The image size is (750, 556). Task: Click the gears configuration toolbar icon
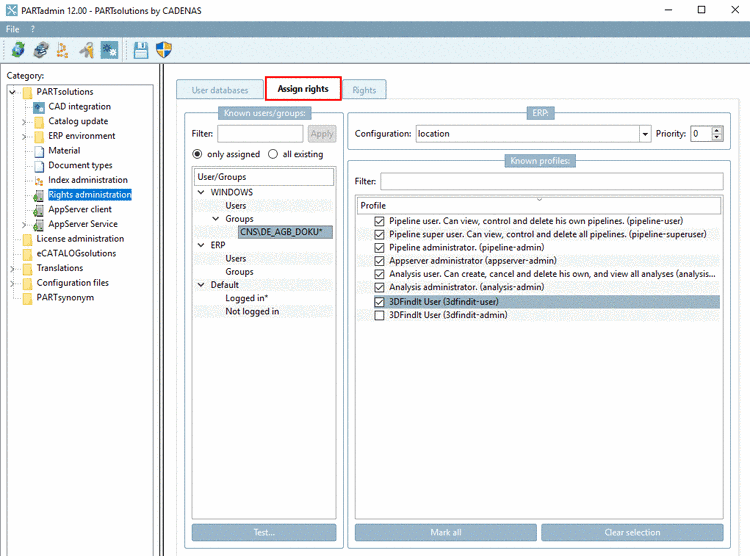pos(109,49)
